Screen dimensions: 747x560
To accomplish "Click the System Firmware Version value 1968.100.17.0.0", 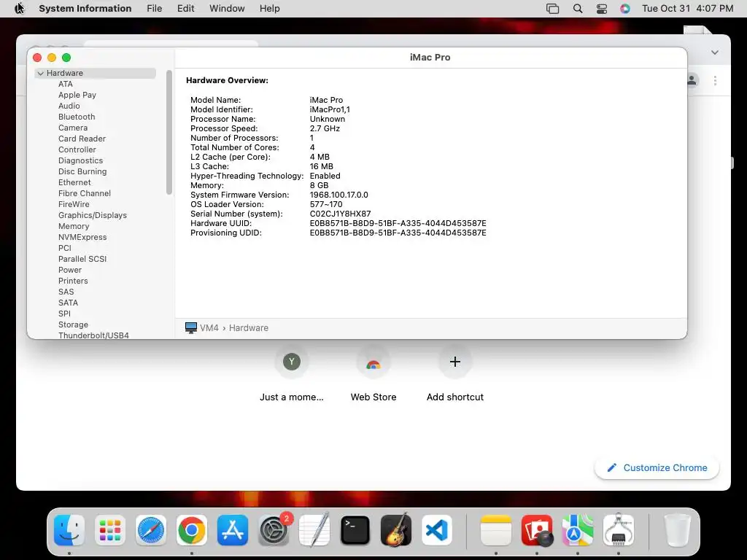I will [338, 195].
